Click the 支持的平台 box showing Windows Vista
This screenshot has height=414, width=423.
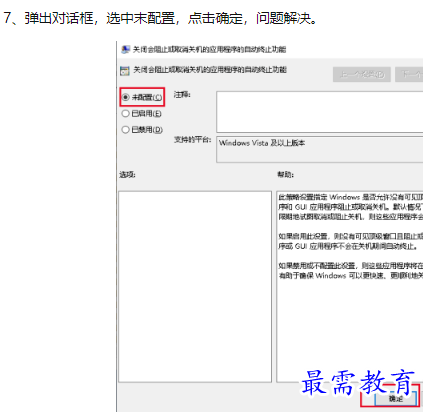click(320, 149)
